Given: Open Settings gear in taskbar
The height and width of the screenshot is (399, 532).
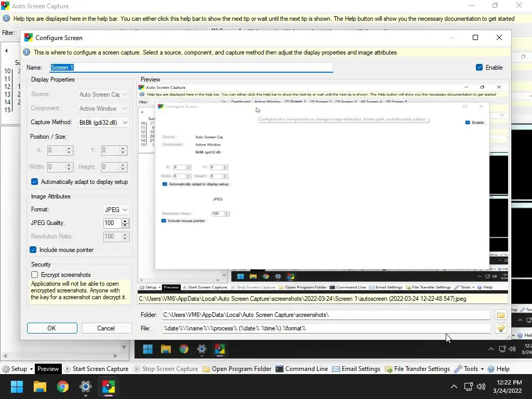Looking at the screenshot, I should point(86,387).
